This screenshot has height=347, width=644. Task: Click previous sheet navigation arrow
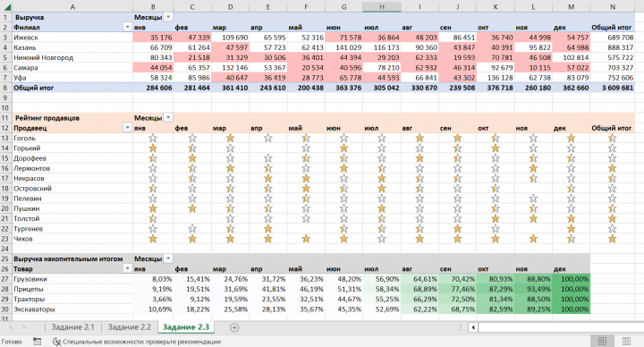(x=11, y=327)
